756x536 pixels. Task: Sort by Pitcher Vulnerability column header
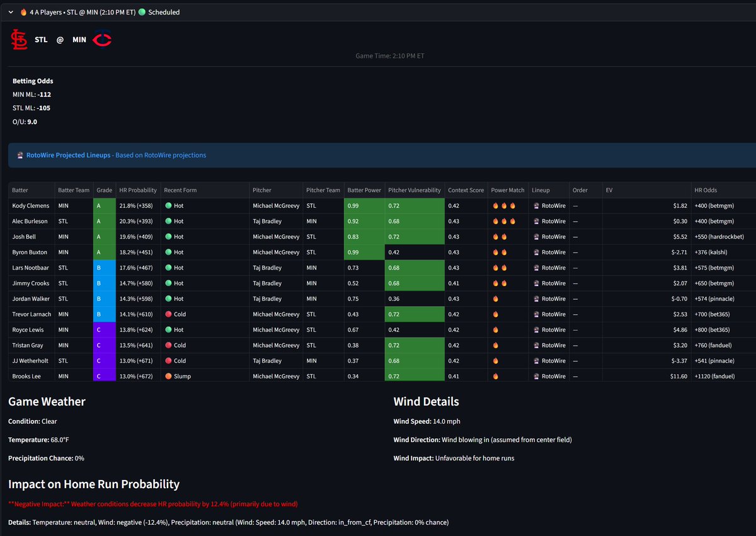click(415, 190)
